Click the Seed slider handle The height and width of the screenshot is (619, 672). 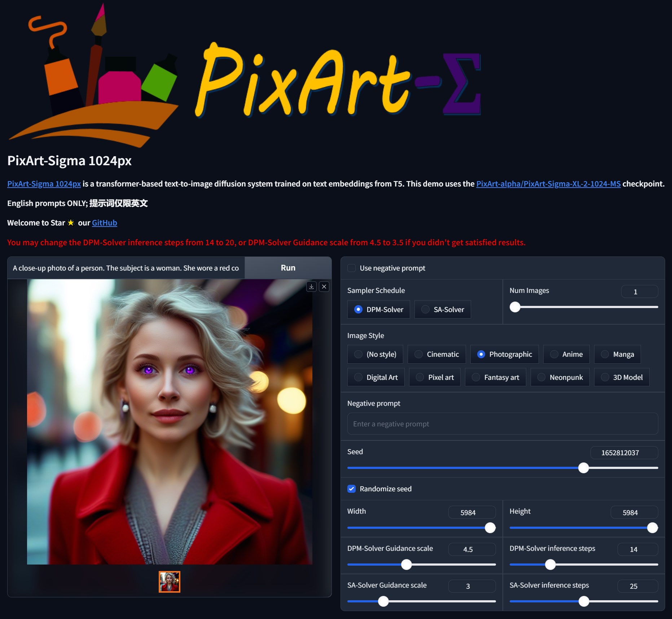[x=583, y=468]
